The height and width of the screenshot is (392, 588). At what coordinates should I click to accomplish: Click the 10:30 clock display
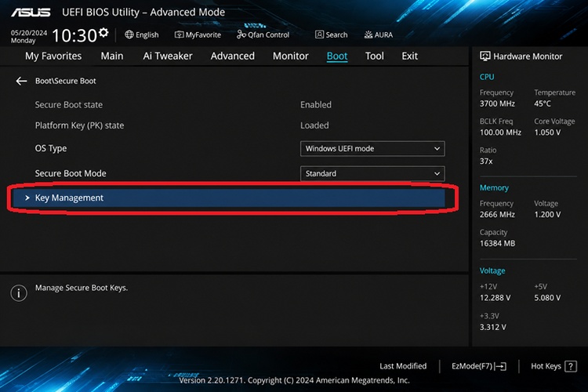(74, 36)
